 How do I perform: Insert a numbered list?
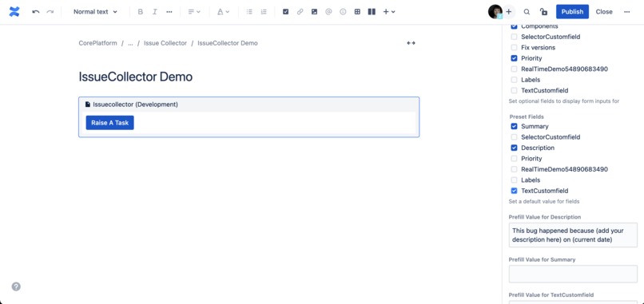pos(264,12)
